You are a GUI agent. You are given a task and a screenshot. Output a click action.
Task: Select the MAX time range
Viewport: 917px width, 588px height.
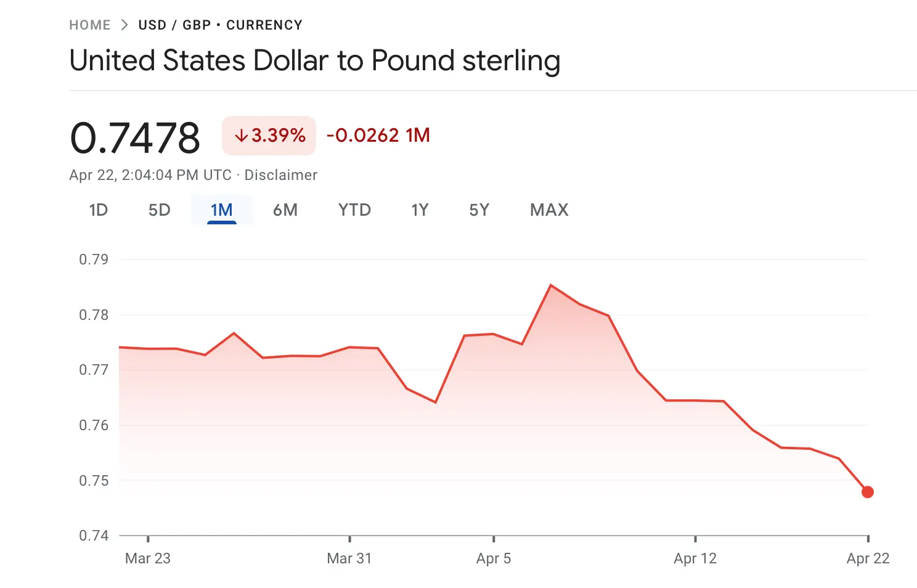549,210
